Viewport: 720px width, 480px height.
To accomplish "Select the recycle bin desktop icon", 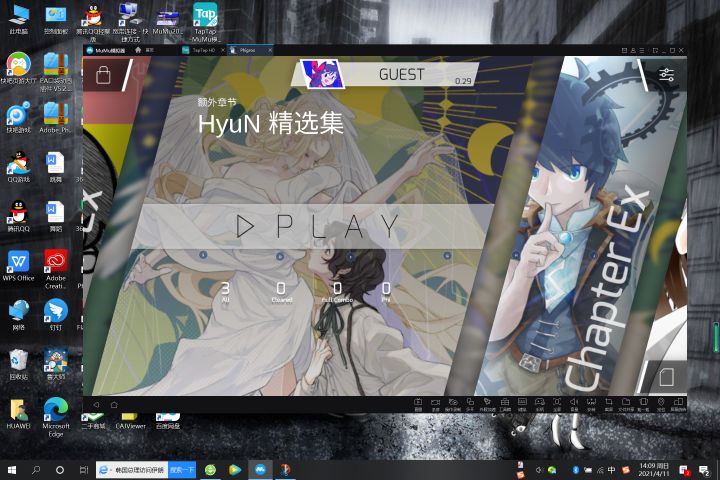I will 18,364.
